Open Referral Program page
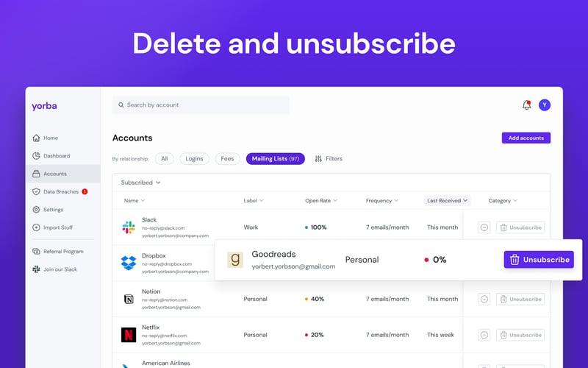Image resolution: width=588 pixels, height=368 pixels. (x=58, y=251)
